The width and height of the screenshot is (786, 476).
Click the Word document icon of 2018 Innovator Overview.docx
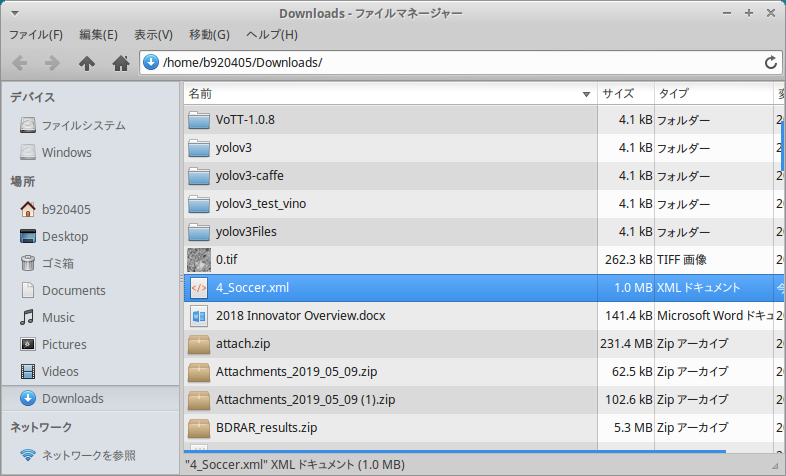199,316
